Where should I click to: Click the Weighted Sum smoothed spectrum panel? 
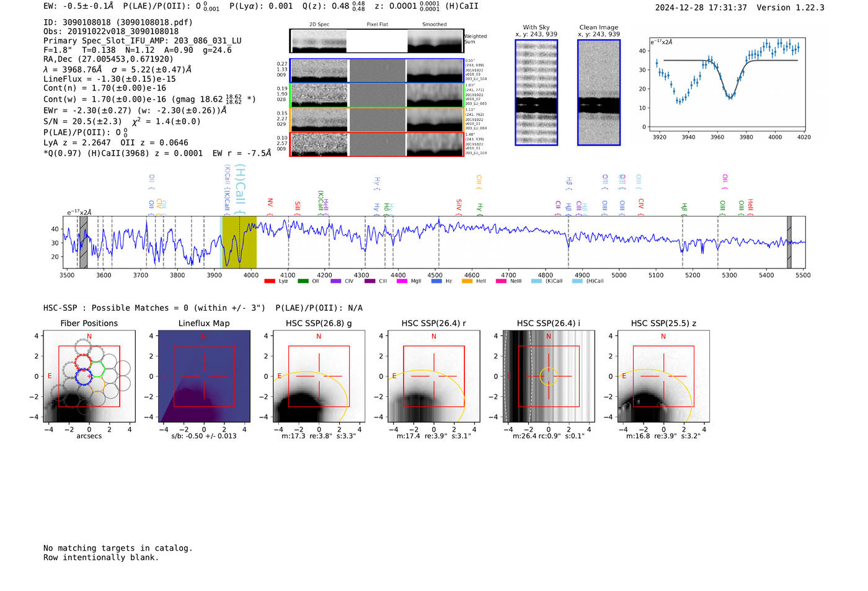(435, 41)
